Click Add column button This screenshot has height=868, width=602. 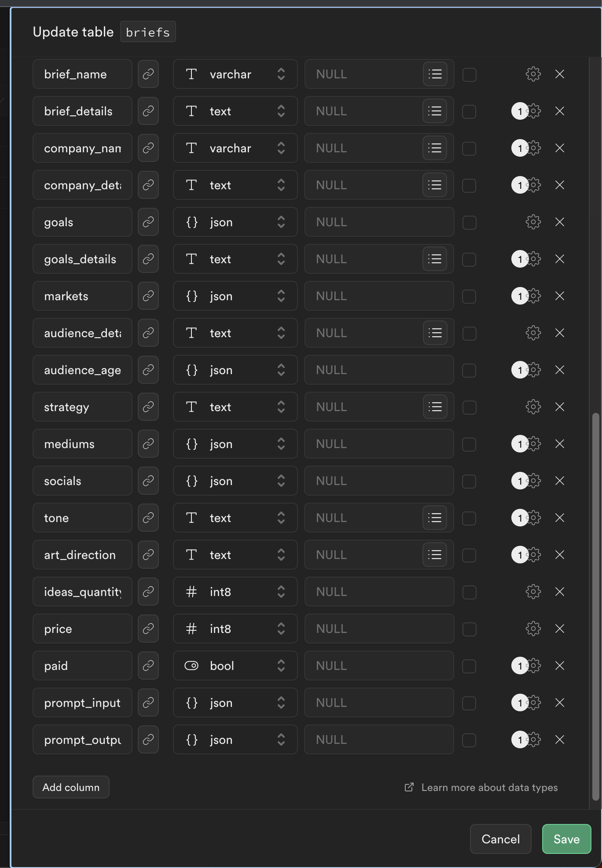[71, 787]
